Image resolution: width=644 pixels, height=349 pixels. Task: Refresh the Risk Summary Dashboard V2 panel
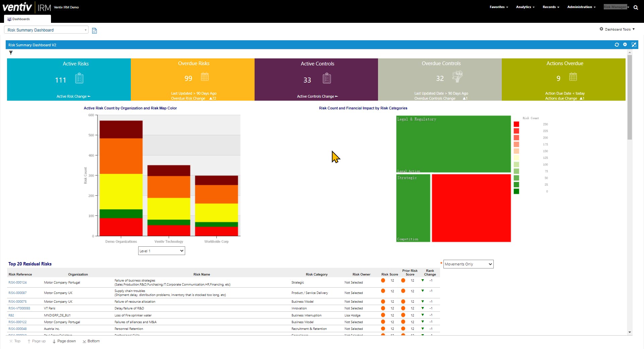pos(616,45)
